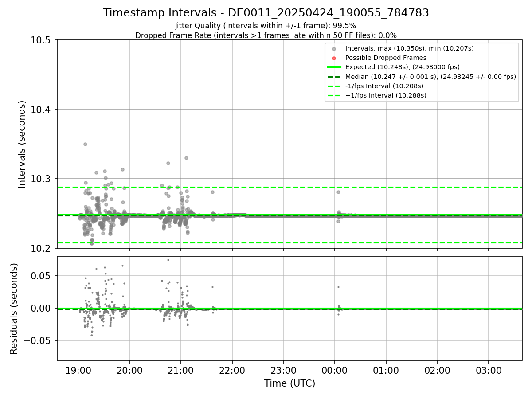This screenshot has height=399, width=532.
Task: Select legend text "+1/fps Interval (10.288s)"
Action: (x=386, y=95)
